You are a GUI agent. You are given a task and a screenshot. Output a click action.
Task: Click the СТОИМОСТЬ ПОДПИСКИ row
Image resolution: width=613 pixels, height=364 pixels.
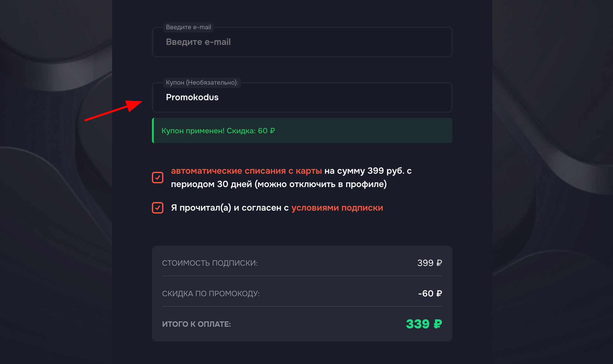pyautogui.click(x=302, y=263)
